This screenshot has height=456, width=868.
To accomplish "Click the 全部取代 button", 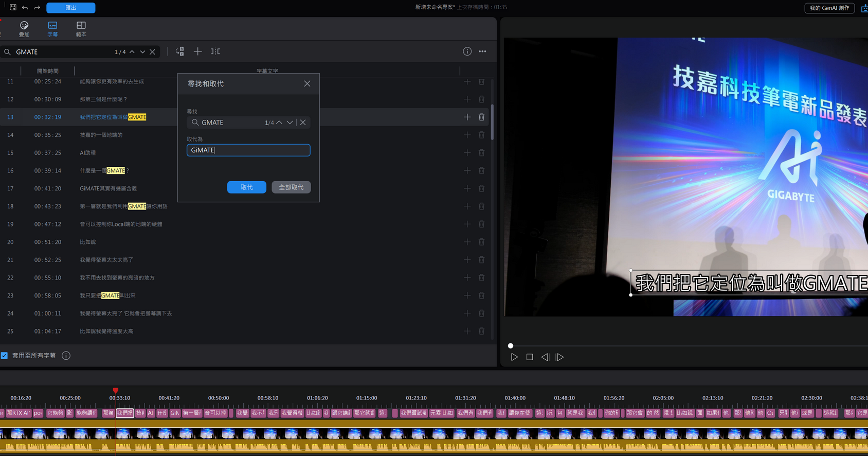I will 291,187.
